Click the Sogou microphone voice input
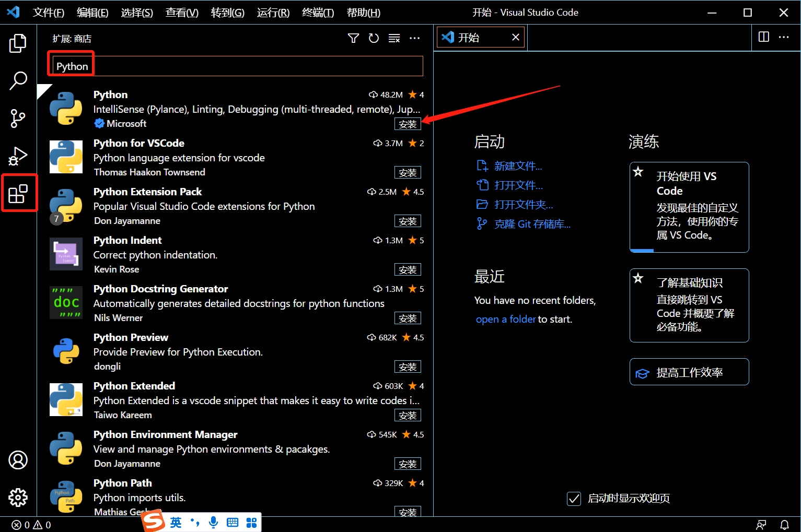Viewport: 801px width, 532px height. click(x=213, y=522)
